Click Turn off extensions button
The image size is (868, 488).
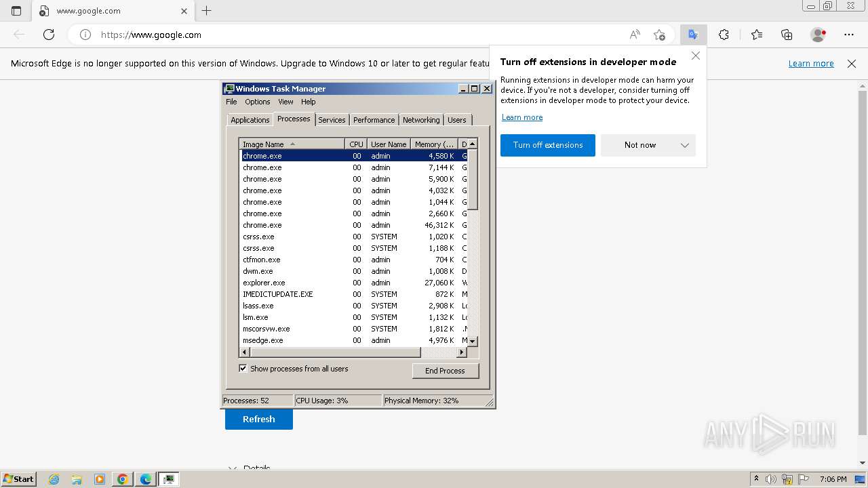(548, 145)
